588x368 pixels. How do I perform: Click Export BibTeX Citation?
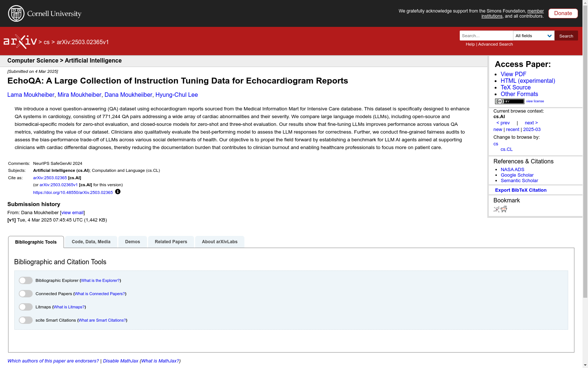[521, 190]
